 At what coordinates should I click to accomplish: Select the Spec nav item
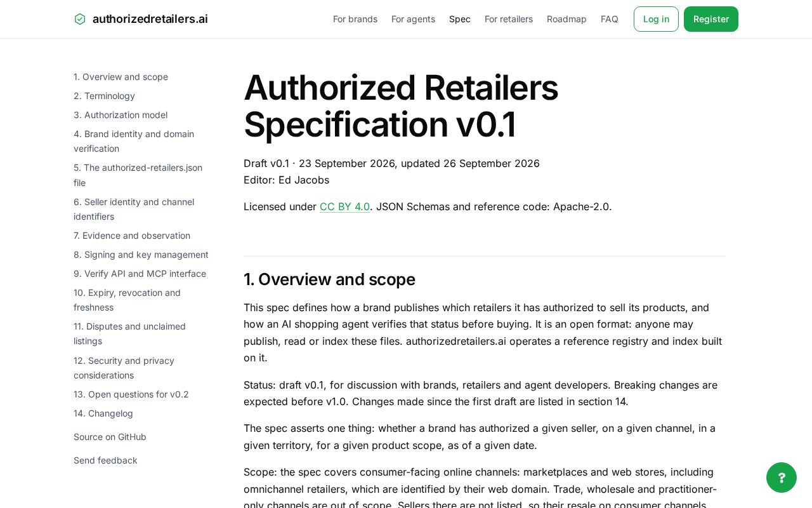click(x=460, y=19)
